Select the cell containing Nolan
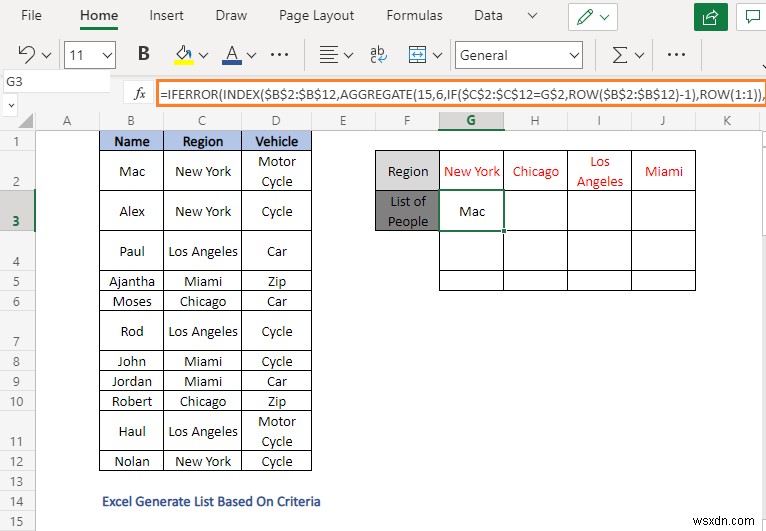This screenshot has width=766, height=531. point(131,461)
